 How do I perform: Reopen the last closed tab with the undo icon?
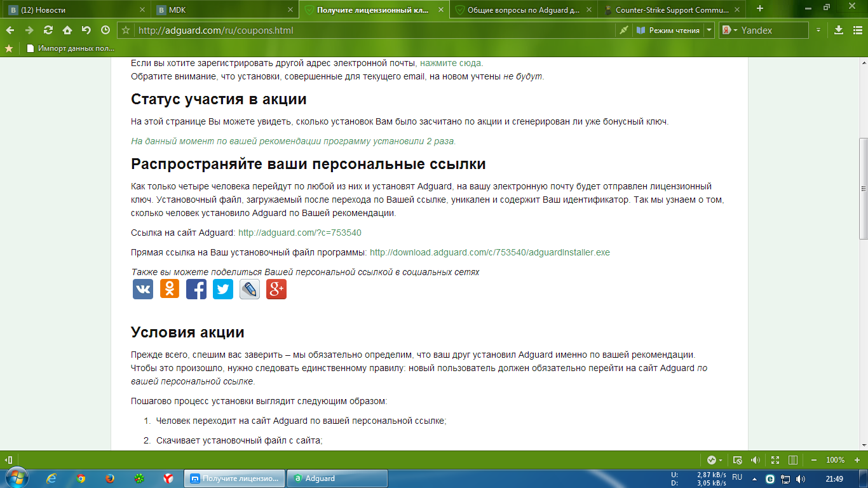86,30
